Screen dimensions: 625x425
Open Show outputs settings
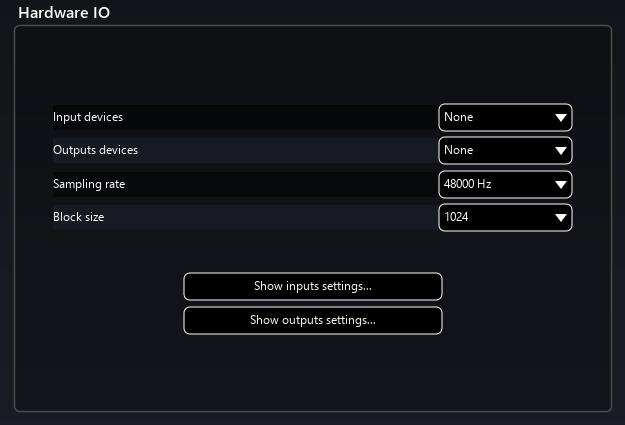click(313, 321)
